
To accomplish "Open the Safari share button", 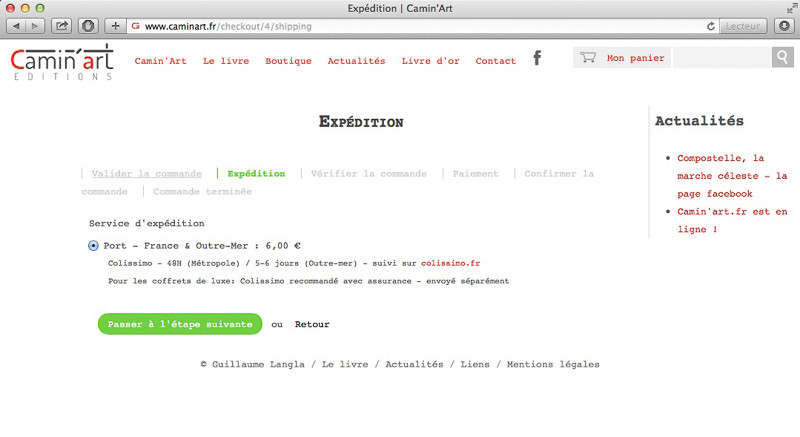I will [x=62, y=25].
